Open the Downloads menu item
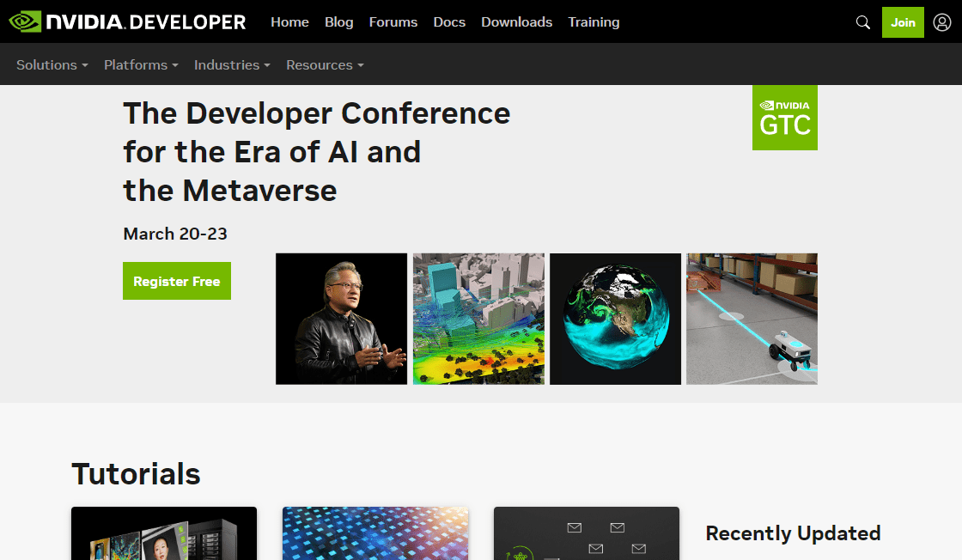Screen dimensions: 962x560 [x=516, y=22]
